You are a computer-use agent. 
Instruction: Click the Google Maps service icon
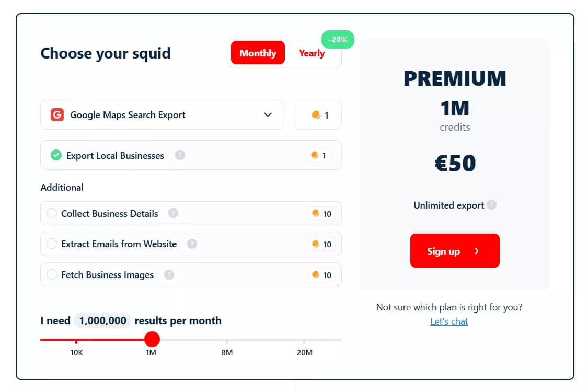click(x=56, y=114)
